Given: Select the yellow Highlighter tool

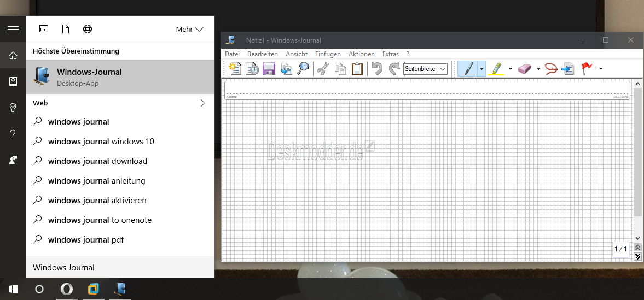Looking at the screenshot, I should [497, 69].
